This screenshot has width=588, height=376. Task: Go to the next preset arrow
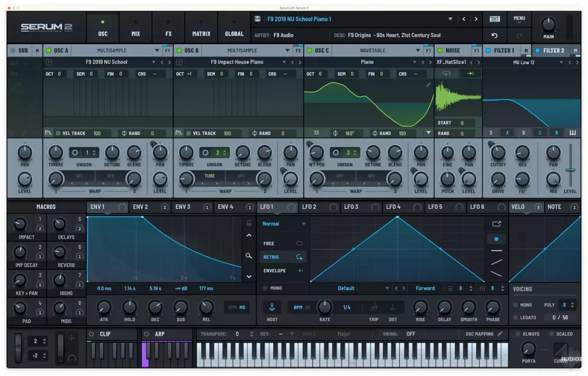pos(475,19)
